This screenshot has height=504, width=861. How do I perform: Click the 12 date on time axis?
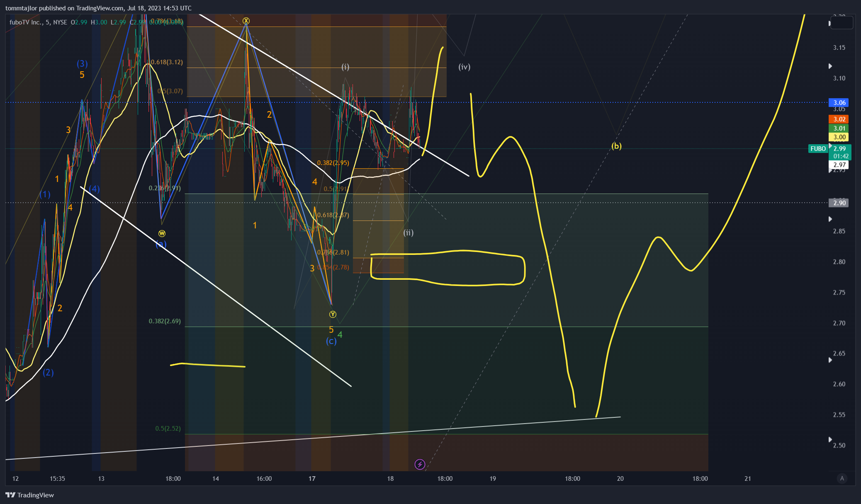[x=15, y=478]
